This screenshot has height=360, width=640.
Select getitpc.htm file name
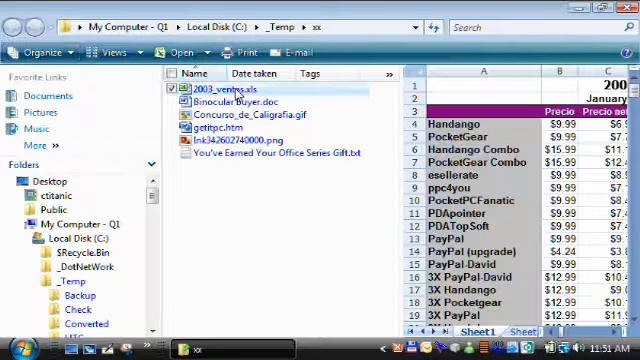218,127
